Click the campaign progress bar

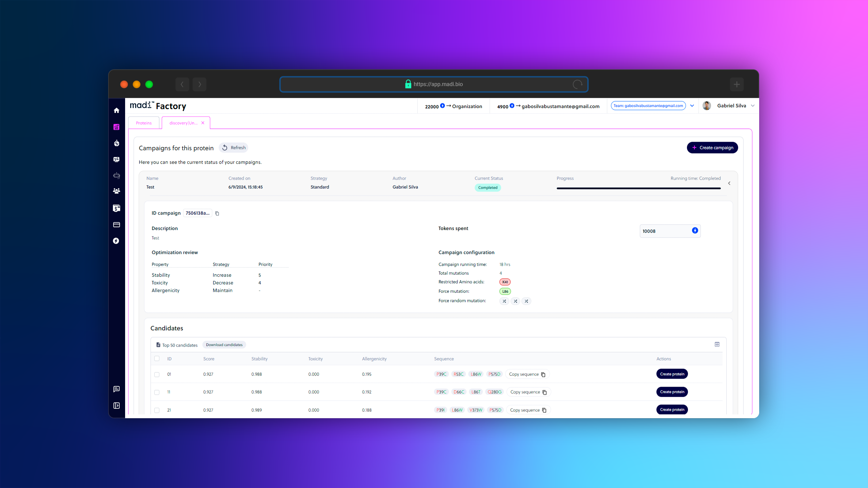coord(638,188)
